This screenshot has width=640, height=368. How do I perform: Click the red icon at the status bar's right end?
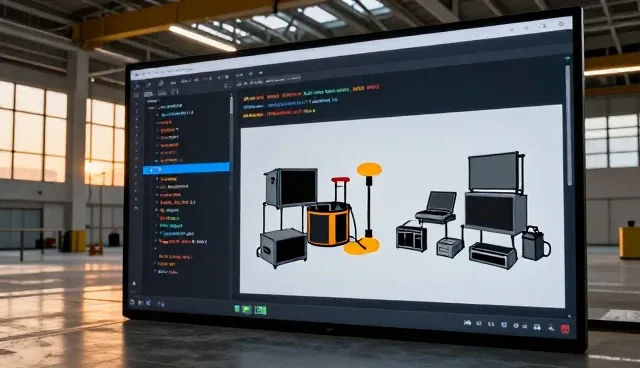click(x=565, y=329)
